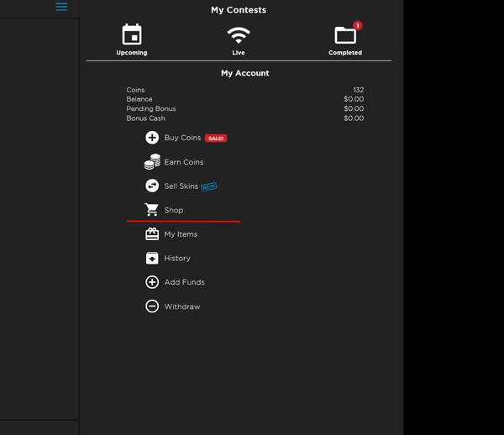Screen dimensions: 504x435
Task: Switch to the Upcoming contests label
Action: tap(132, 53)
